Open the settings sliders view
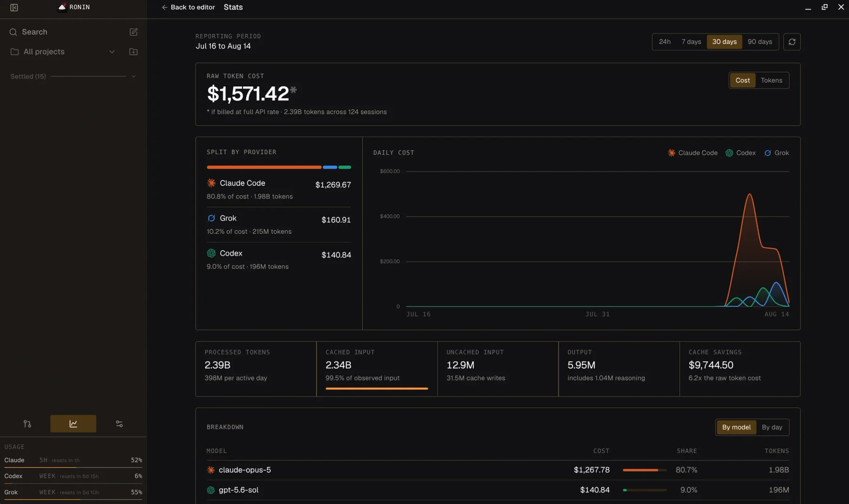Screen dimensions: 849x504 [119, 424]
